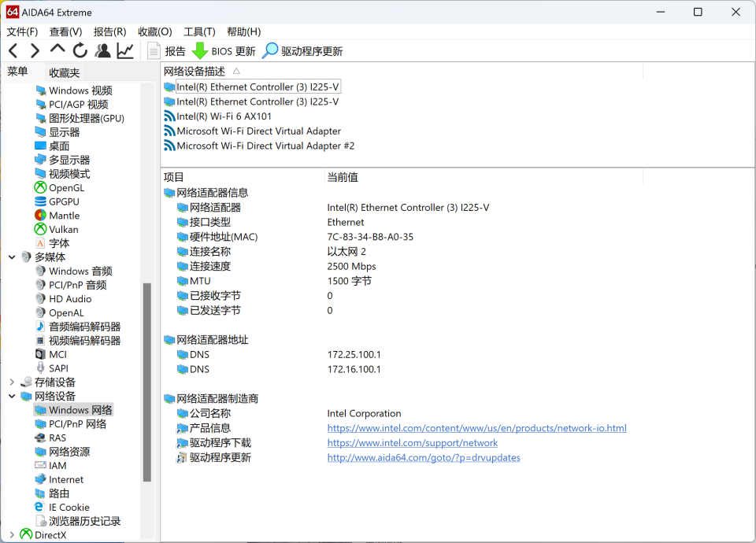Expand the 存储设备 tree node

point(12,382)
